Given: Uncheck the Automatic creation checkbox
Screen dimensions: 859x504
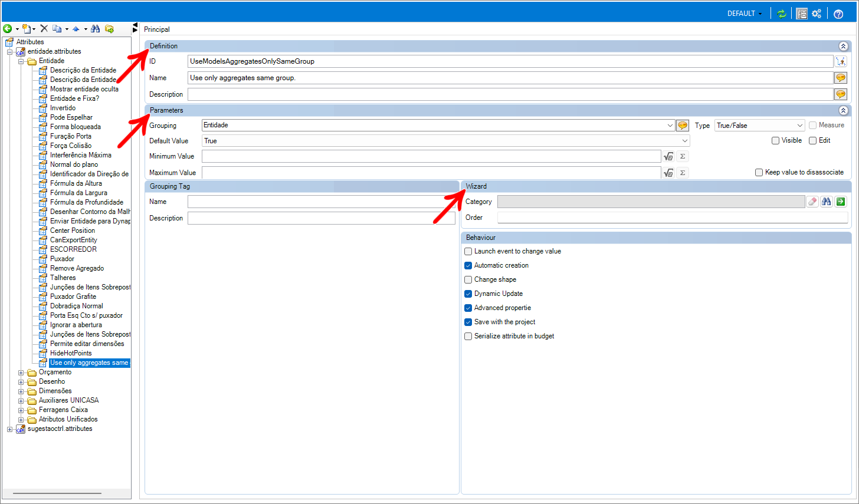Looking at the screenshot, I should 468,266.
